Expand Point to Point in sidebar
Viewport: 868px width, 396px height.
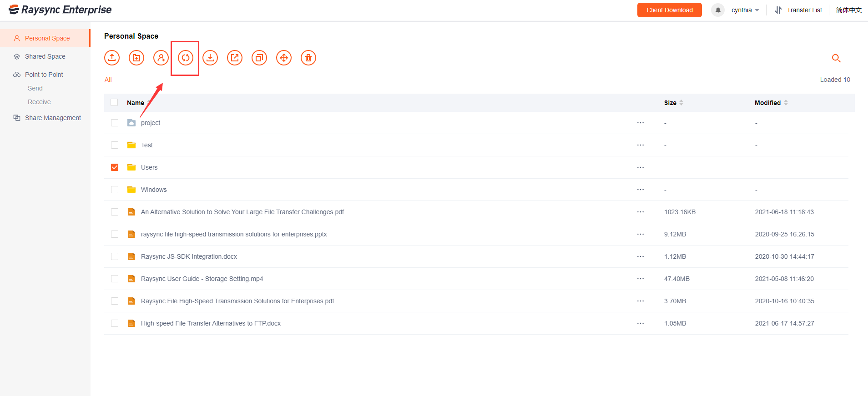click(x=44, y=75)
